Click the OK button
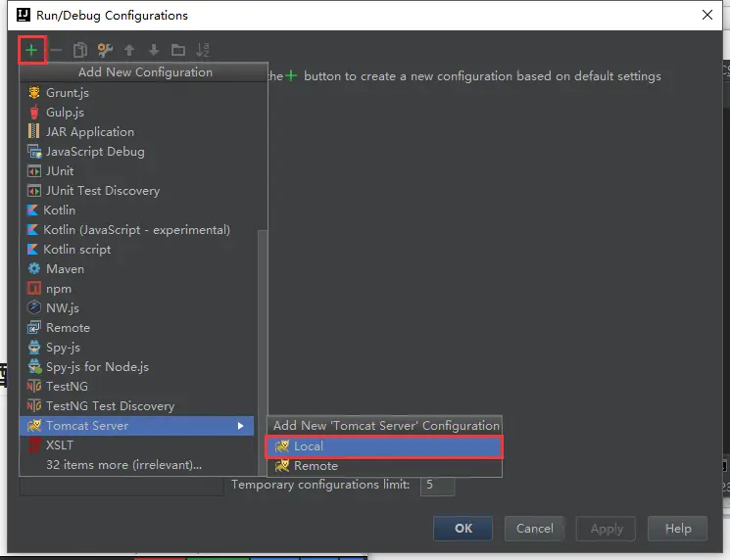The image size is (730, 560). click(462, 529)
